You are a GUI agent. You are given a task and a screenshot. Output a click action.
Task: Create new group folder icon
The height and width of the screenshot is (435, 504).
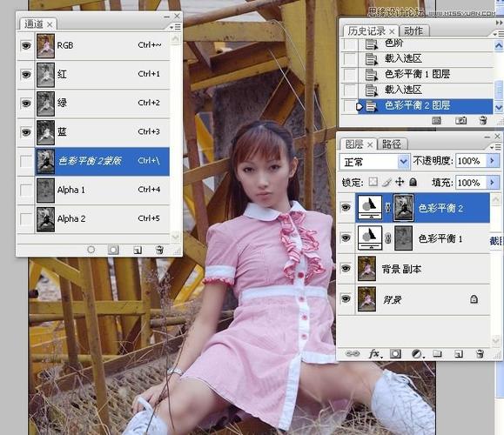pos(437,354)
